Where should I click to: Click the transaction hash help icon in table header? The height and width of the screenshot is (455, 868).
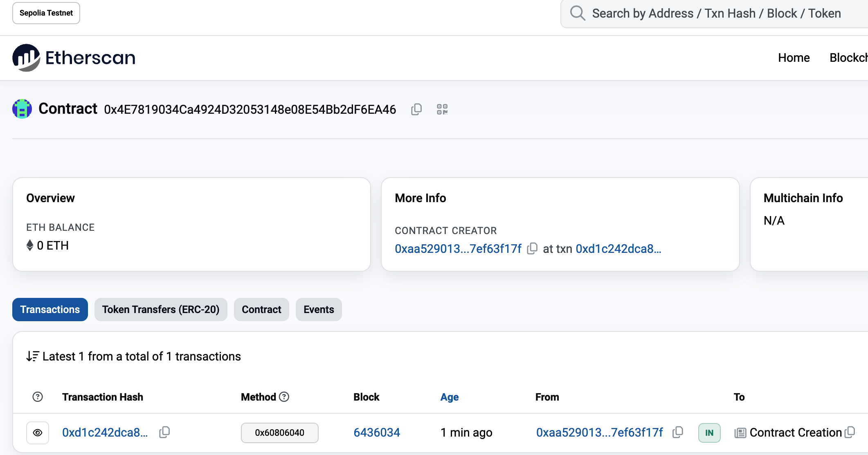37,396
